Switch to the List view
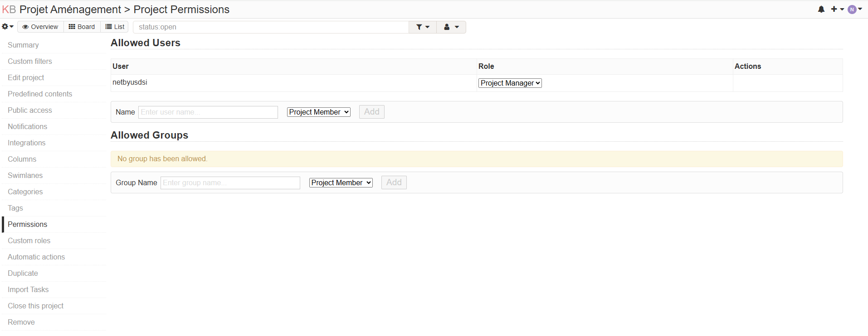868x336 pixels. pos(115,27)
